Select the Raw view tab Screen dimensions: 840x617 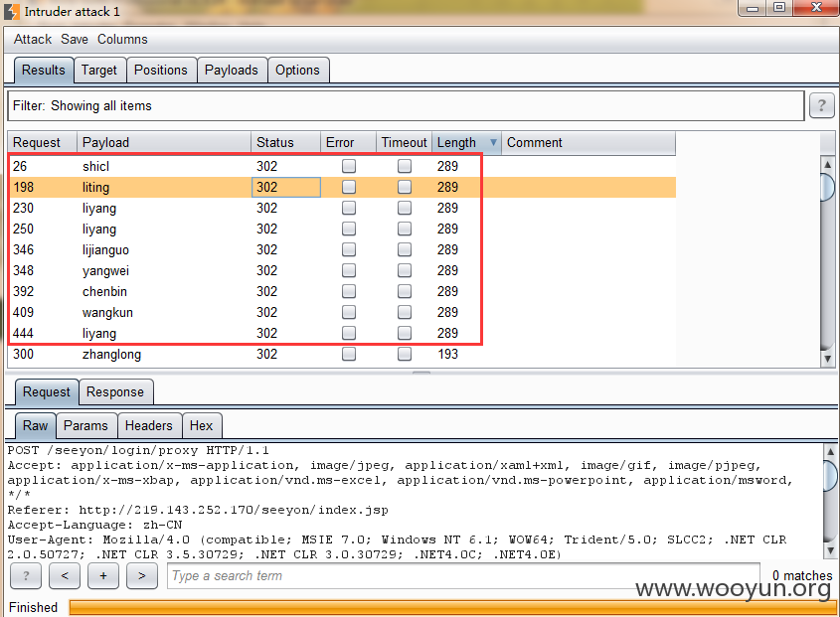pyautogui.click(x=36, y=426)
